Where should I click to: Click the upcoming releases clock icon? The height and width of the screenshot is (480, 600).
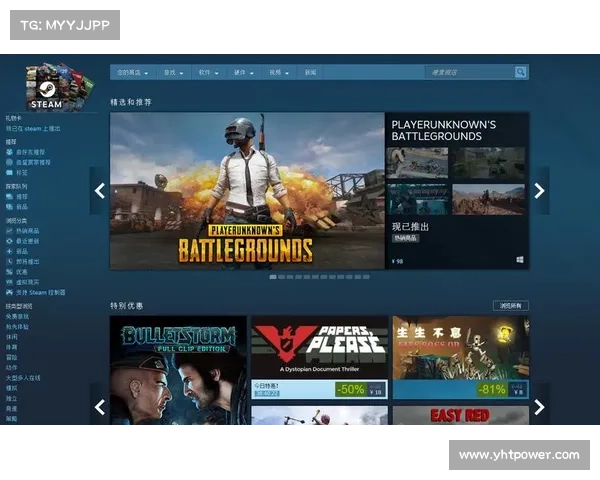pos(9,261)
